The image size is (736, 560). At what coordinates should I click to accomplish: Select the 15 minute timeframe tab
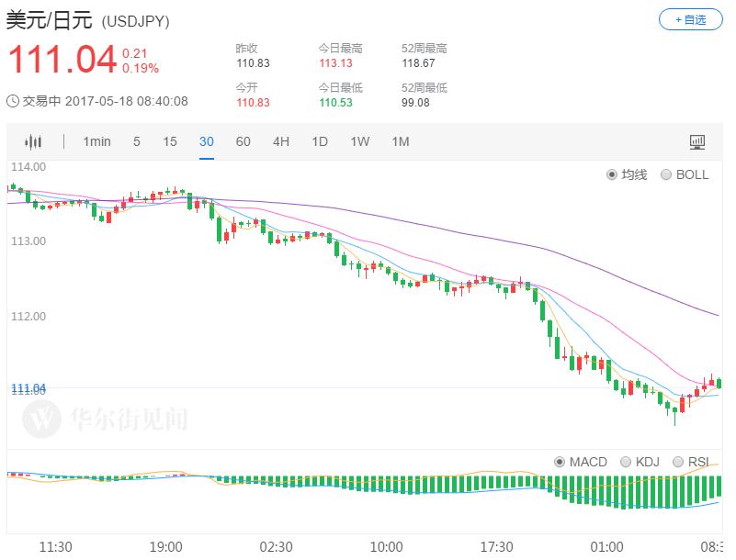(170, 141)
